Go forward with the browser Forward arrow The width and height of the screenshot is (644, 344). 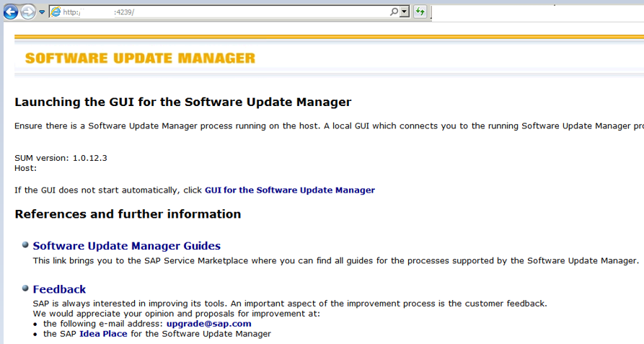point(28,12)
